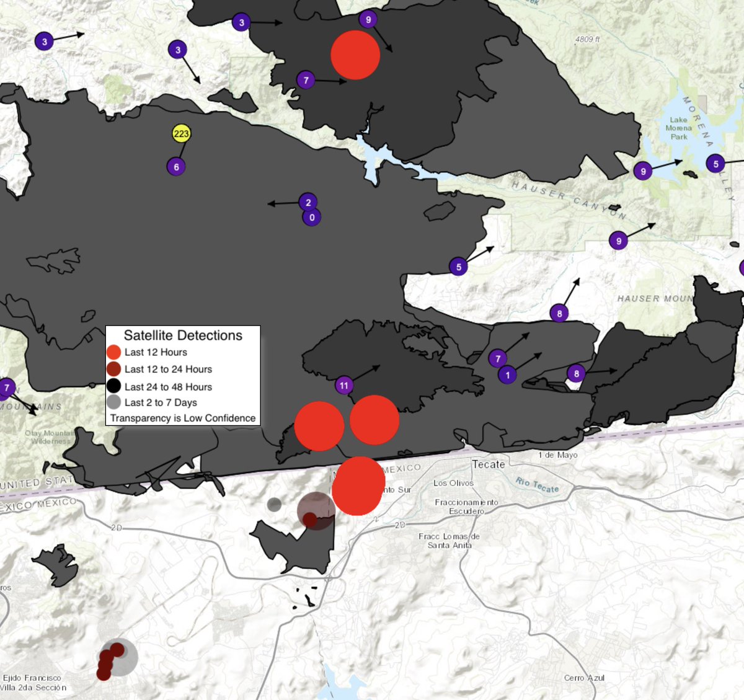Click the Hauser Mountain label
This screenshot has height=700, width=744.
point(655,299)
